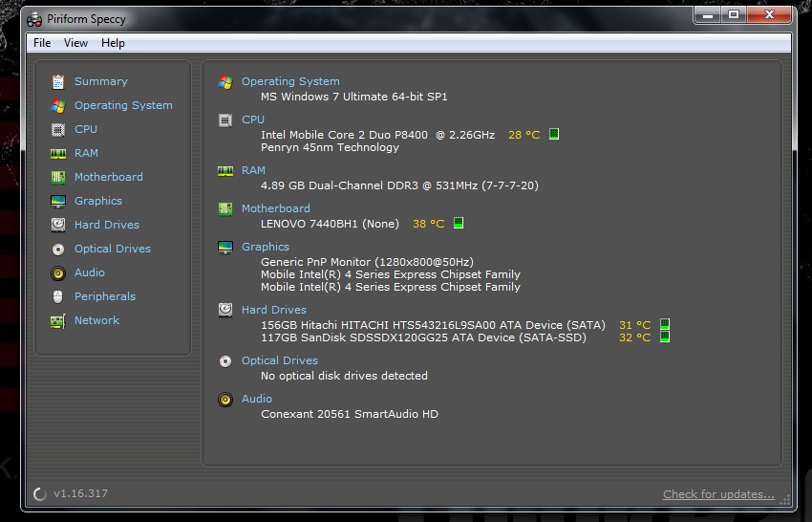812x522 pixels.
Task: Click Operating System heading in summary panel
Action: [x=290, y=81]
